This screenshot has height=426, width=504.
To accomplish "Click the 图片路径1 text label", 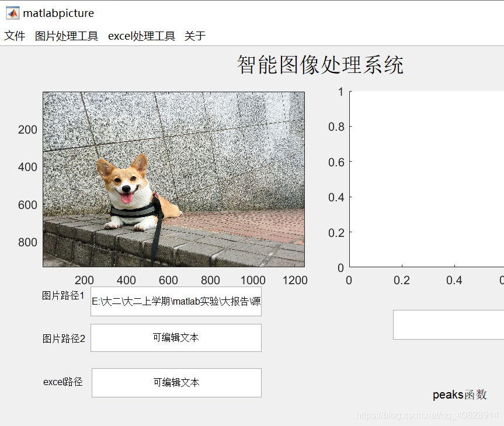I will click(x=63, y=296).
